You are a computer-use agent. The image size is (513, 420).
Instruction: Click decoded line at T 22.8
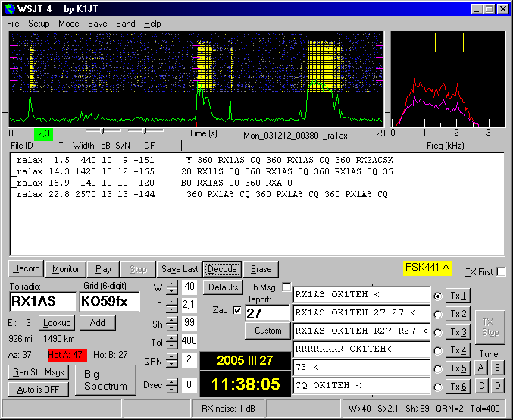point(199,194)
